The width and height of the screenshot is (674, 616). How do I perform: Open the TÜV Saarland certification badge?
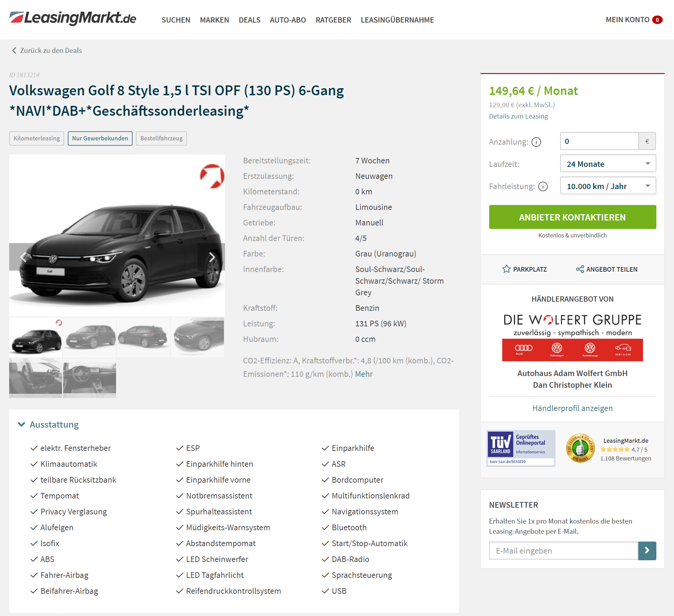point(521,448)
